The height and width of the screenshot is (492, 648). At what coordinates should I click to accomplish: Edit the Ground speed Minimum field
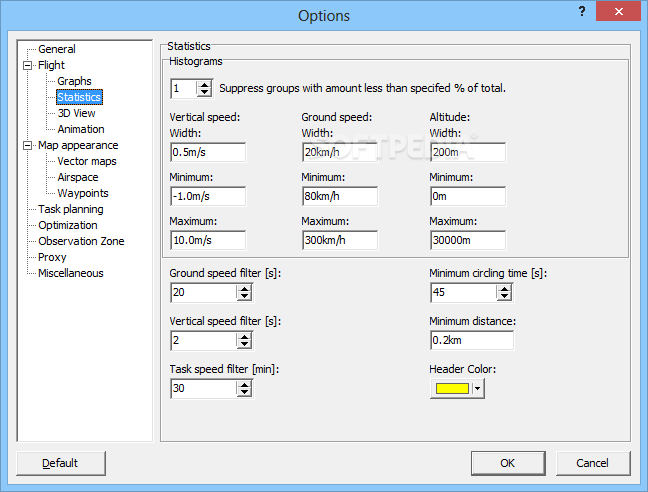tap(340, 196)
